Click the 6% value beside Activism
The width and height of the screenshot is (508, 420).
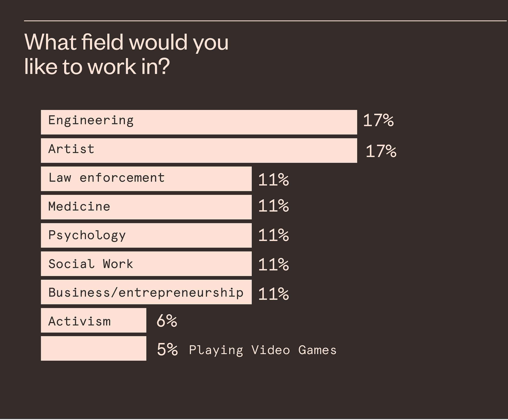pyautogui.click(x=167, y=321)
